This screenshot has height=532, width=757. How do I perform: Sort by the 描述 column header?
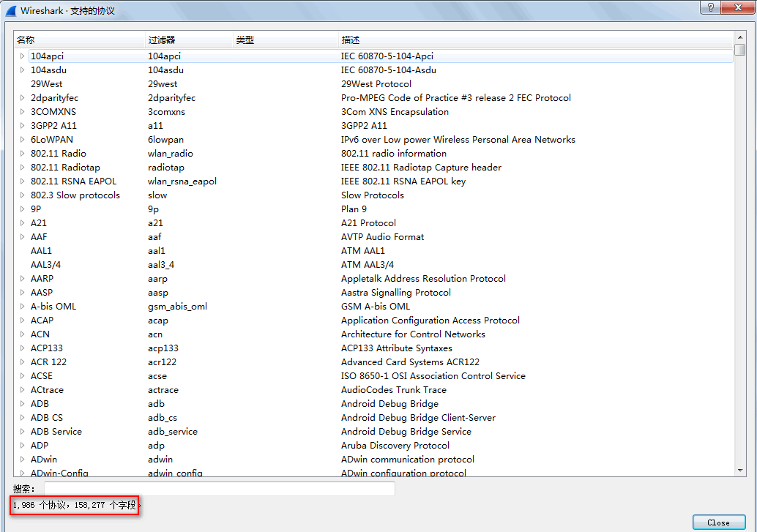pos(536,40)
